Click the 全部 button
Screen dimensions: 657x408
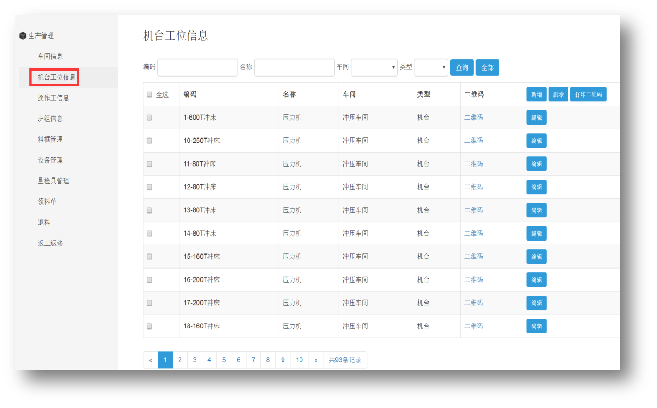pos(487,67)
